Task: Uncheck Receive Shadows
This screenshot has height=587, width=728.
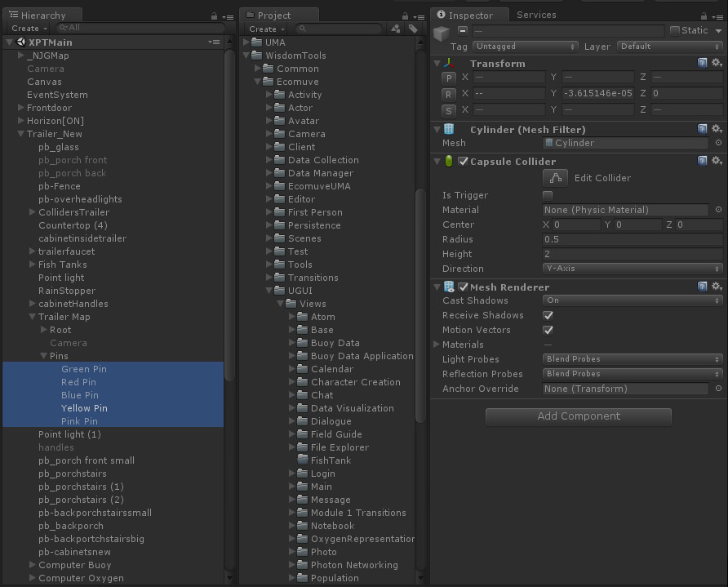Action: point(548,315)
